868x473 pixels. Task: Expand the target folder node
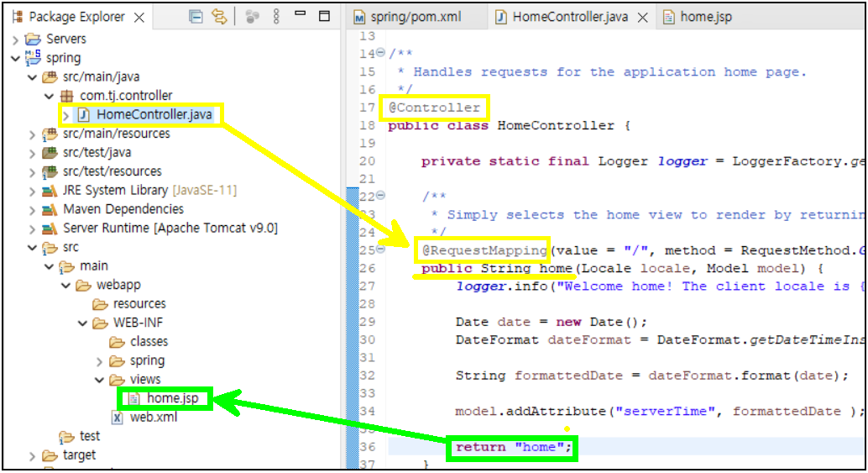click(32, 456)
